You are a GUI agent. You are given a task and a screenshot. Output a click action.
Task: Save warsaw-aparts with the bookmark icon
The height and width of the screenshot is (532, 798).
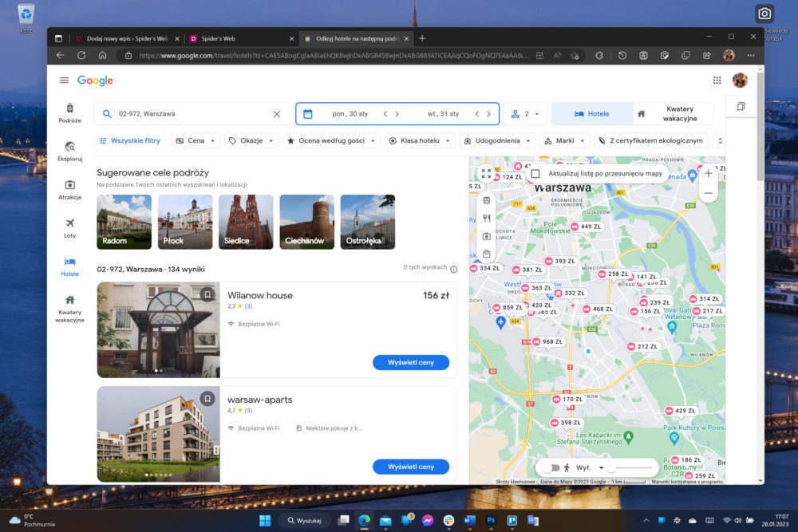pyautogui.click(x=207, y=398)
